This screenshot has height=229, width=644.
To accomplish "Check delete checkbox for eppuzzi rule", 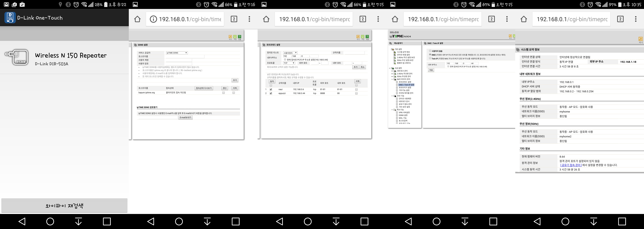I will [x=357, y=93].
